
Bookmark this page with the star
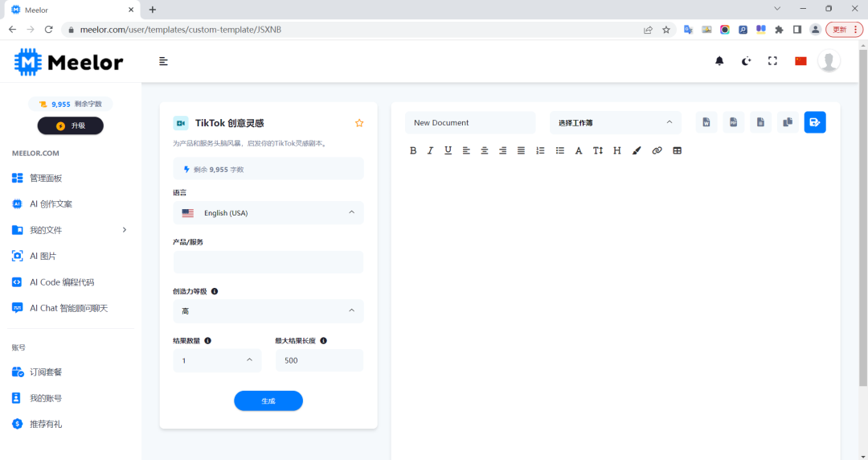click(x=666, y=30)
